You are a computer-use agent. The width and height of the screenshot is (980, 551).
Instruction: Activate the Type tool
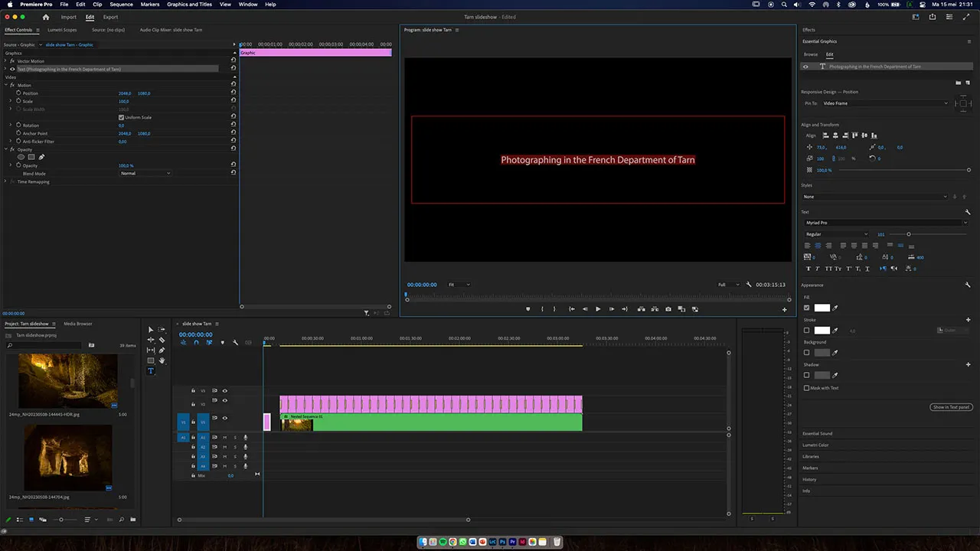click(151, 371)
